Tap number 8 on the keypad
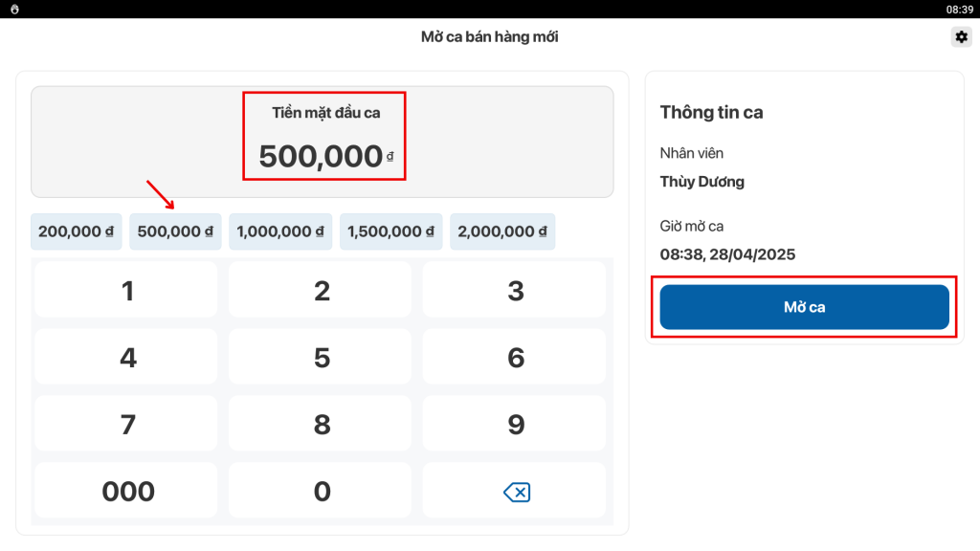The image size is (980, 551). point(322,424)
